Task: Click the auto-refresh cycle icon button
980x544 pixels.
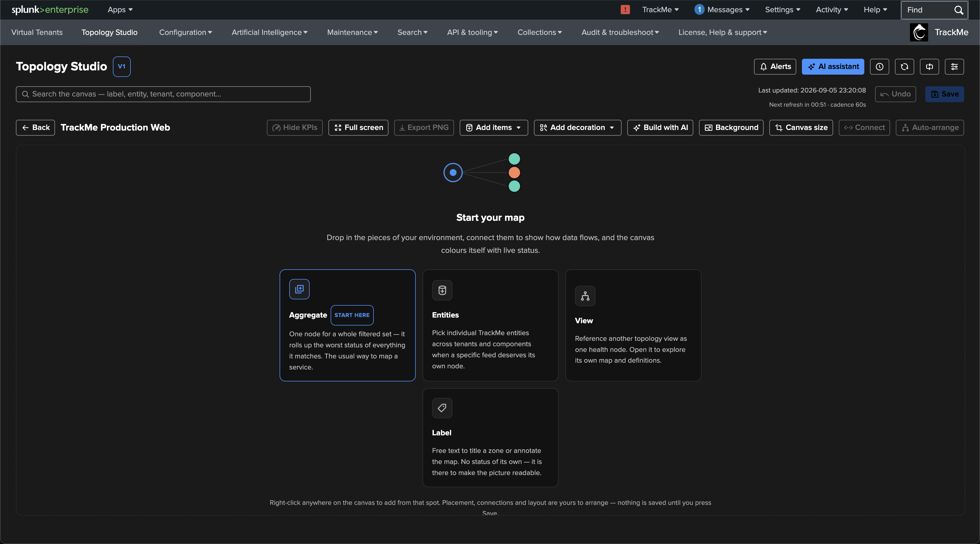Action: pyautogui.click(x=930, y=67)
